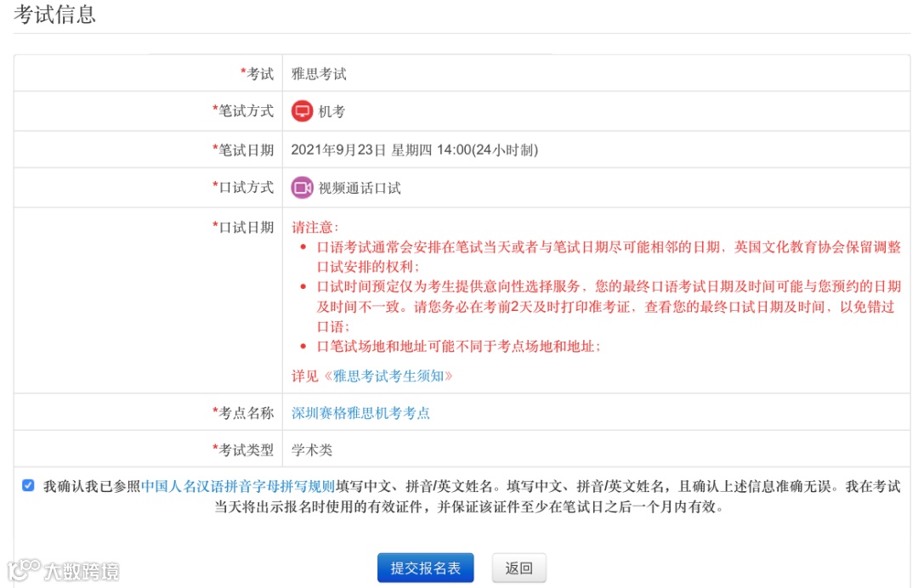Viewport: 918px width, 588px height.
Task: Click the written test date 2021年9月23日
Action: tap(415, 150)
